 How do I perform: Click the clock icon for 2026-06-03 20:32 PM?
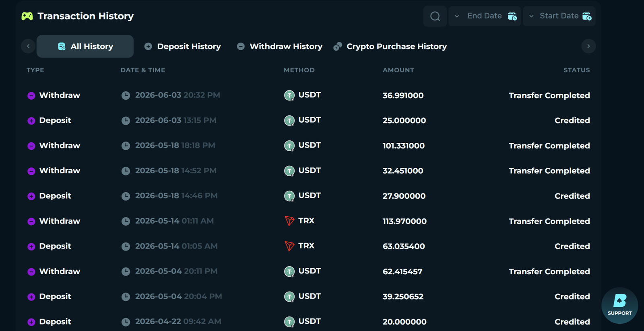point(126,95)
